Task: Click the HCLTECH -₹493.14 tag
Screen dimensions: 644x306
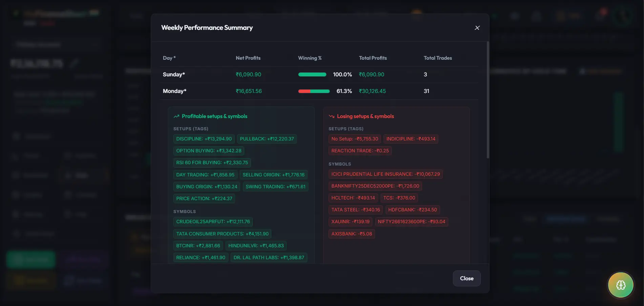Action: (353, 198)
